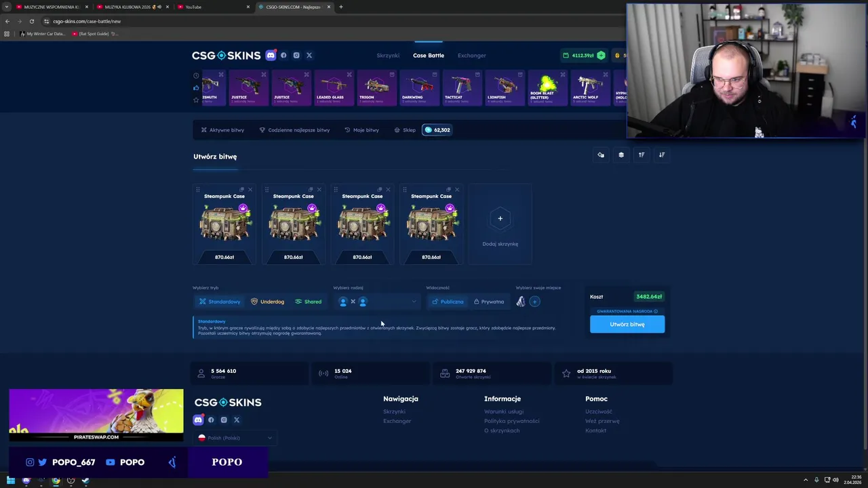Open the footer Instagram icon
Viewport: 868px width, 488px height.
coord(224,420)
